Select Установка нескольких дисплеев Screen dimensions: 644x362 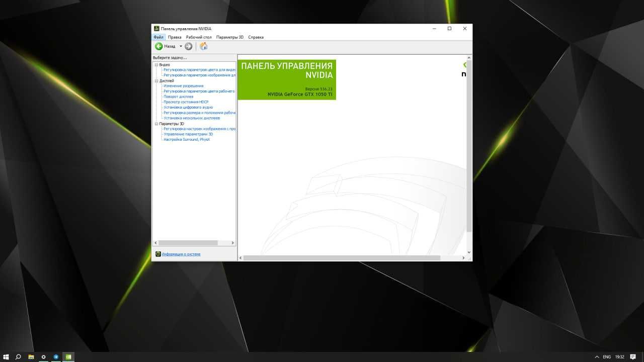192,118
